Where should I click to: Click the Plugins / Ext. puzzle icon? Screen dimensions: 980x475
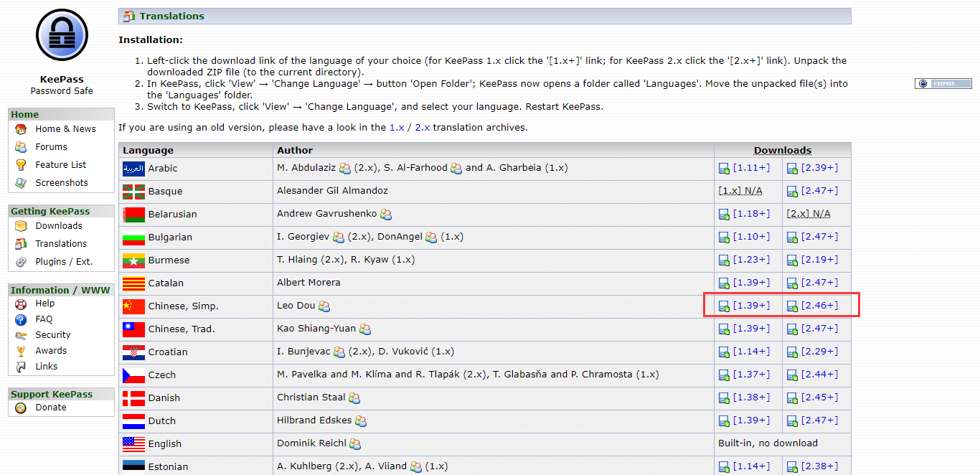point(21,262)
